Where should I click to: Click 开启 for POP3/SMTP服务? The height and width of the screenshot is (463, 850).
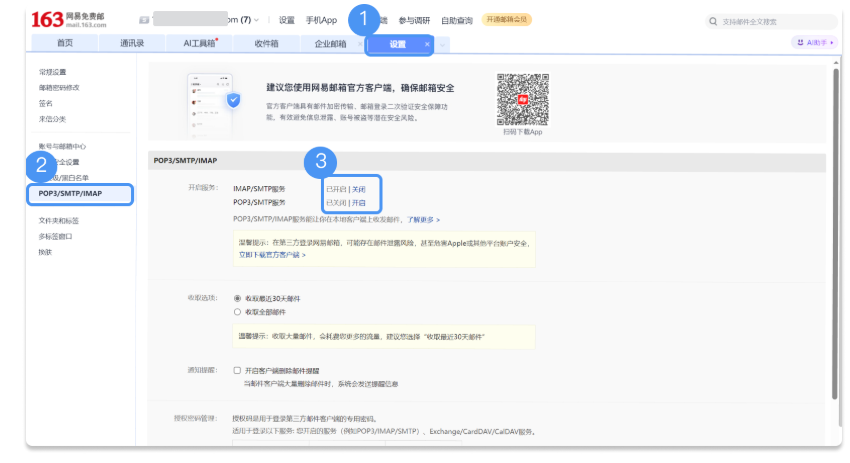tap(359, 203)
